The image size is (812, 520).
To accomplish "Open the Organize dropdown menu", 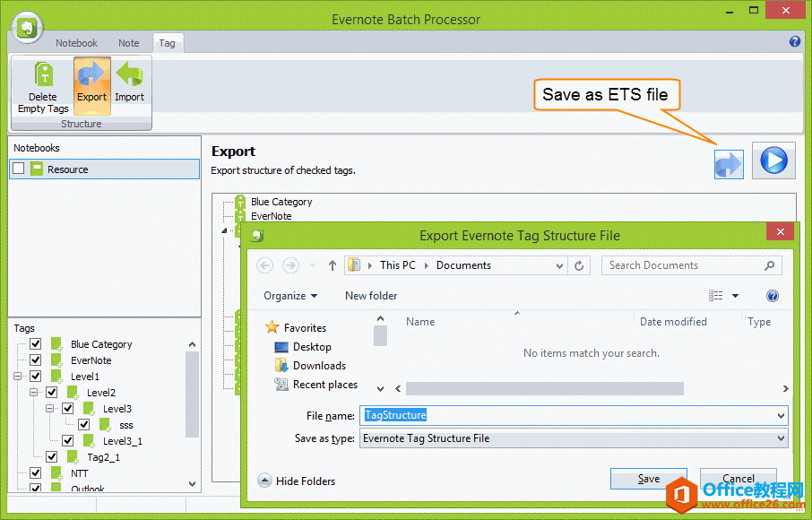I will click(x=290, y=295).
